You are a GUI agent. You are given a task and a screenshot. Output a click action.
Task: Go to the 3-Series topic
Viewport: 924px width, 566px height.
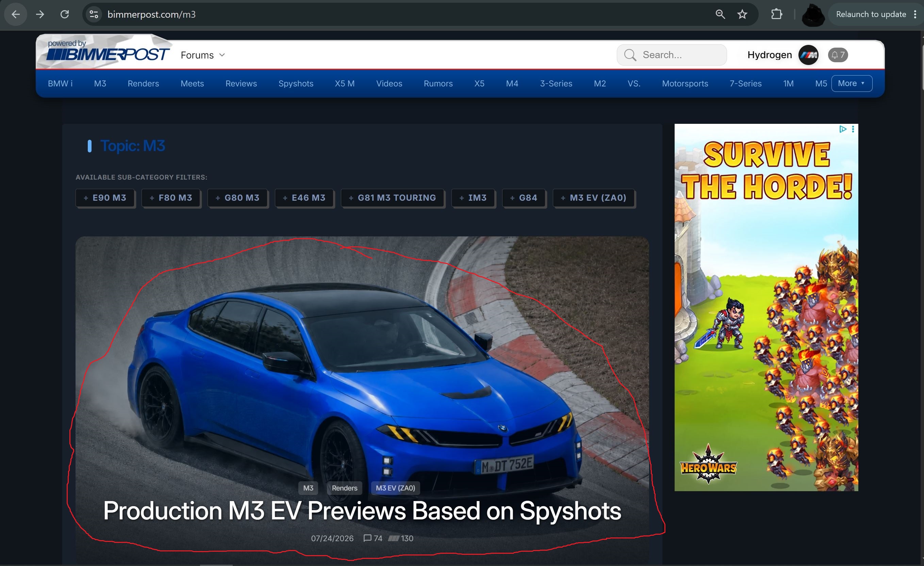pyautogui.click(x=556, y=84)
